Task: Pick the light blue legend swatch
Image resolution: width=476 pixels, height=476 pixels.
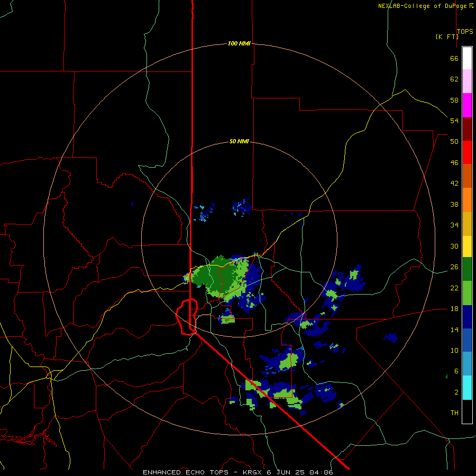Action: pos(467,364)
